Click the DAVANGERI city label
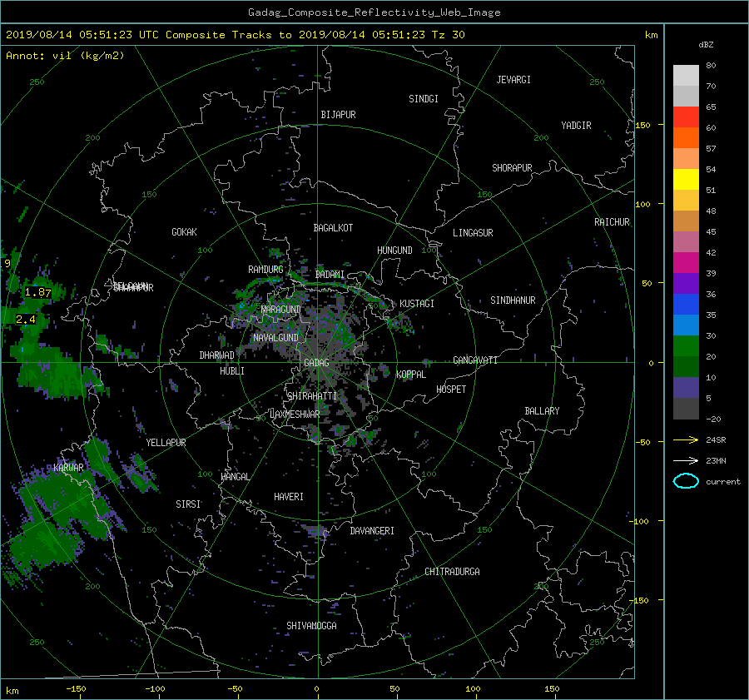Screen dimensions: 749x700 pyautogui.click(x=372, y=531)
